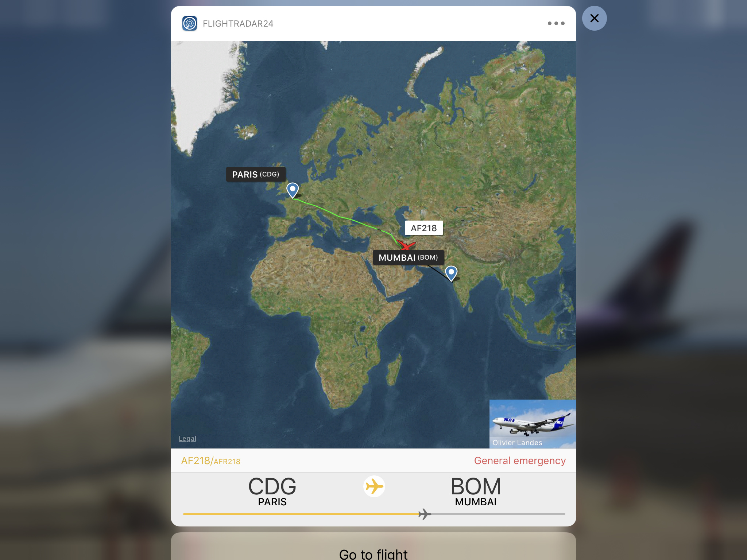747x560 pixels.
Task: Open the three-dot more options menu
Action: [x=556, y=23]
